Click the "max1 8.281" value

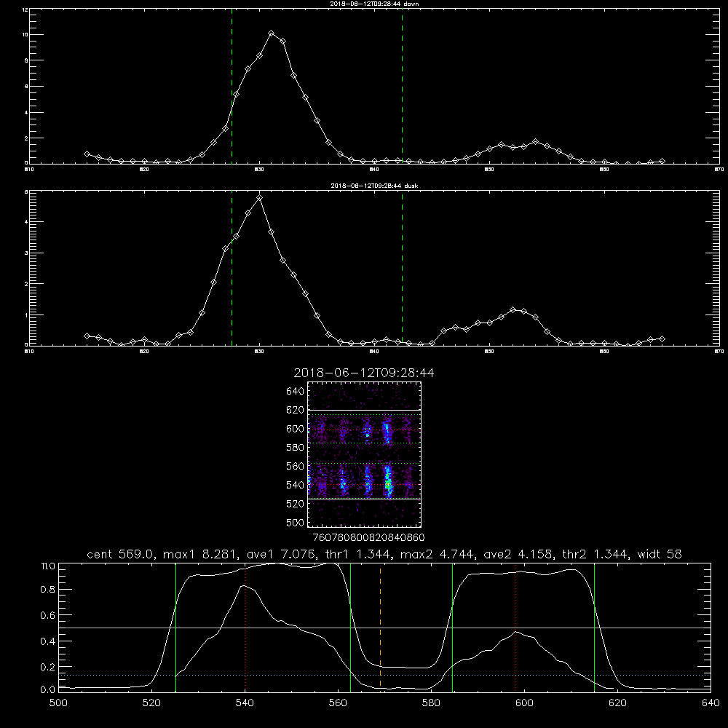(x=198, y=554)
